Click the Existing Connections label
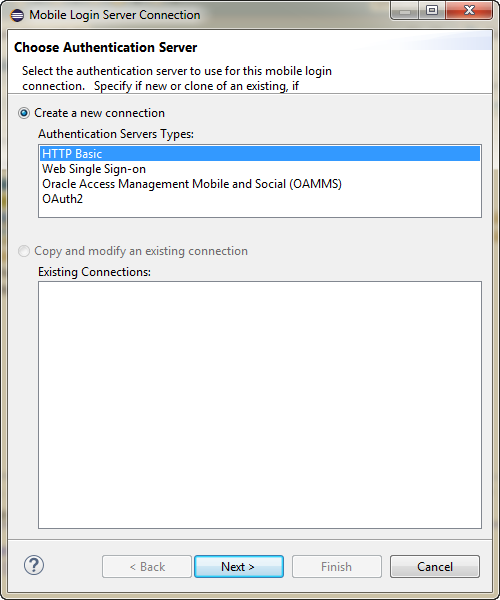This screenshot has height=600, width=500. tap(94, 272)
